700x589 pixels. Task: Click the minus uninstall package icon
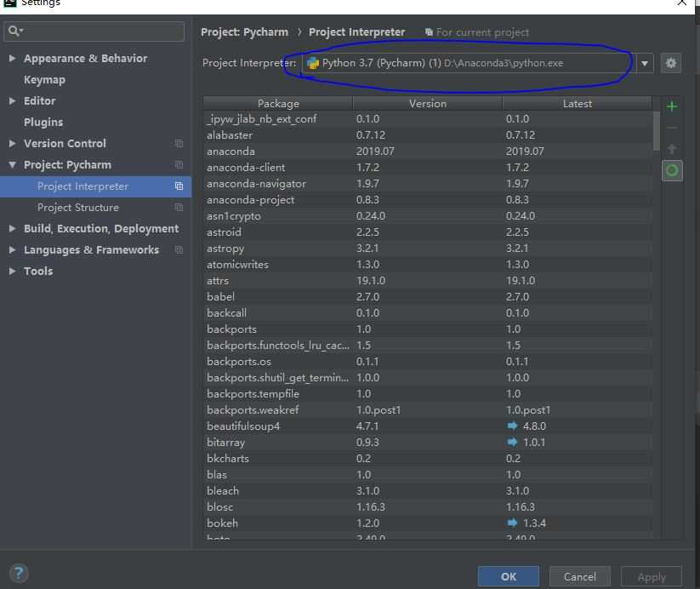(671, 128)
